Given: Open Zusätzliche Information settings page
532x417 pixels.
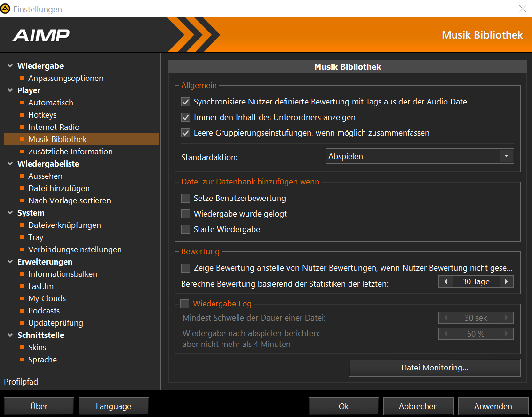Looking at the screenshot, I should point(71,152).
